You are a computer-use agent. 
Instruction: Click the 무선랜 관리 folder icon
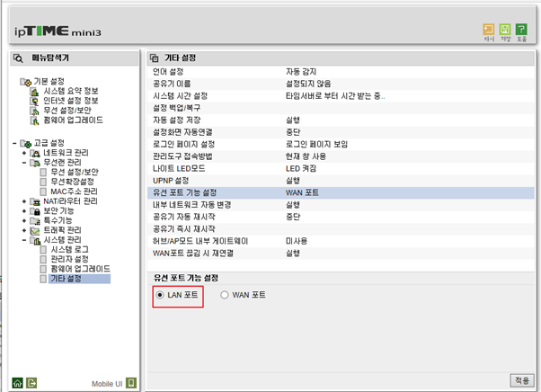(35, 163)
